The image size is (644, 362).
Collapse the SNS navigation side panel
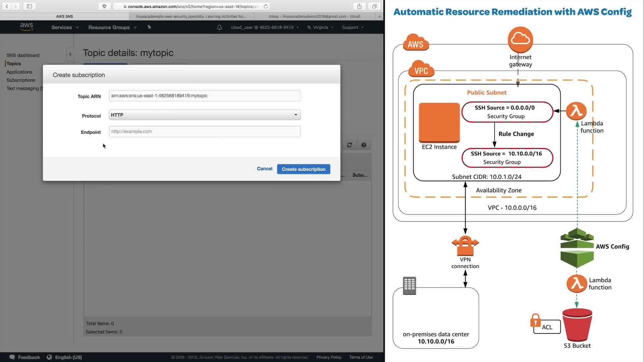70,54
